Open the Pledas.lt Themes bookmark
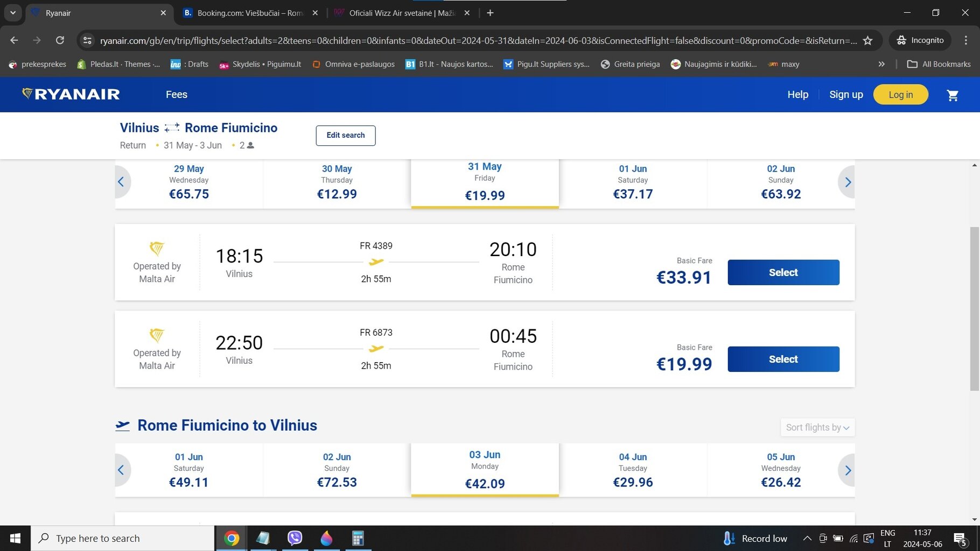Viewport: 980px width, 551px height. (x=119, y=64)
